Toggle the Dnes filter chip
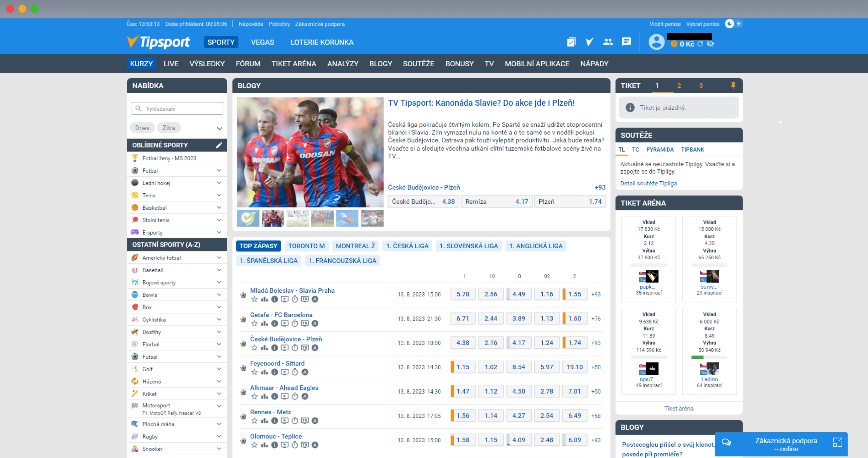 tap(142, 128)
